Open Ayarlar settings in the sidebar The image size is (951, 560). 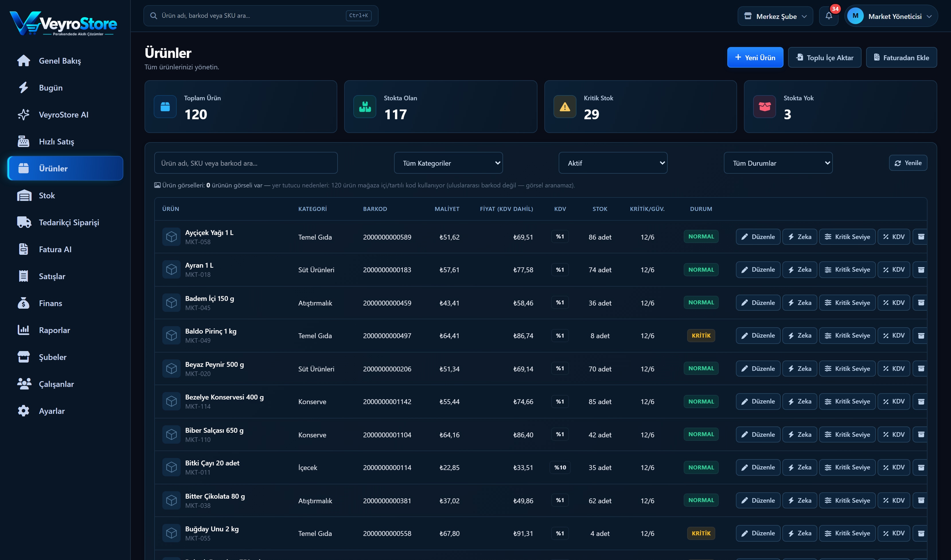pos(65,411)
